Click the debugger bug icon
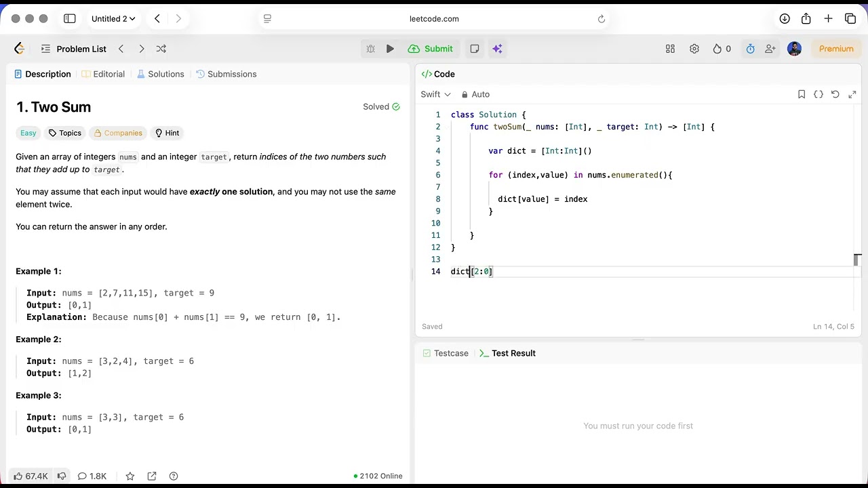This screenshot has width=868, height=488. (370, 49)
